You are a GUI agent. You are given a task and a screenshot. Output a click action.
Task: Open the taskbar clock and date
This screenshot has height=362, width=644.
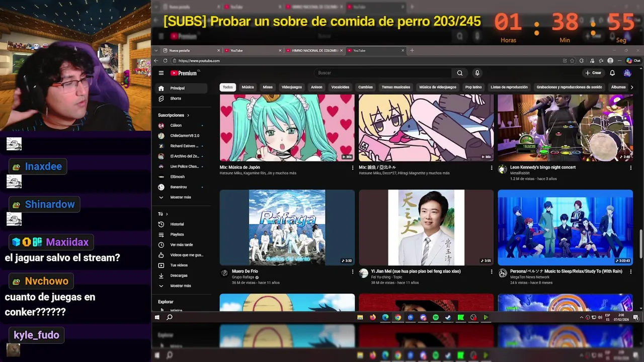click(622, 317)
